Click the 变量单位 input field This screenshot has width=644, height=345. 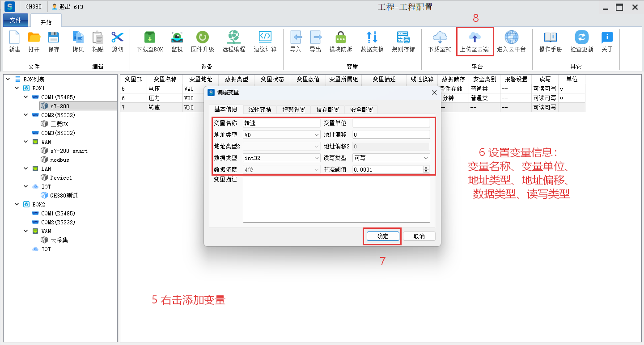[x=391, y=123]
